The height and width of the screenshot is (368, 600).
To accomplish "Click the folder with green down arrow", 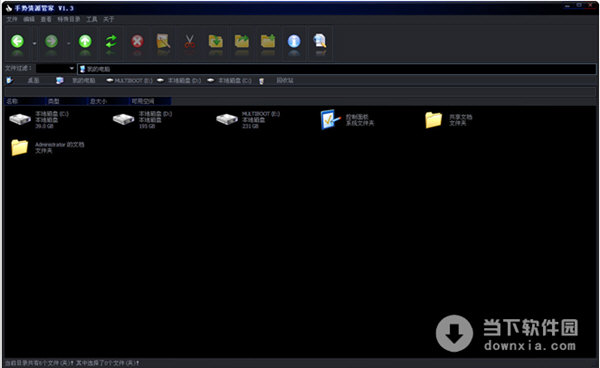I will [x=215, y=41].
